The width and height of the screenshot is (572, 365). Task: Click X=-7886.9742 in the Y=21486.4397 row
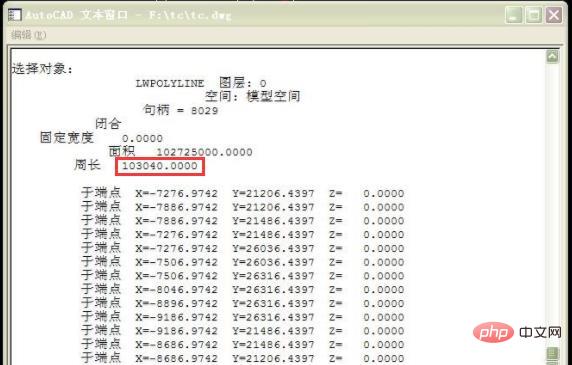coord(177,221)
